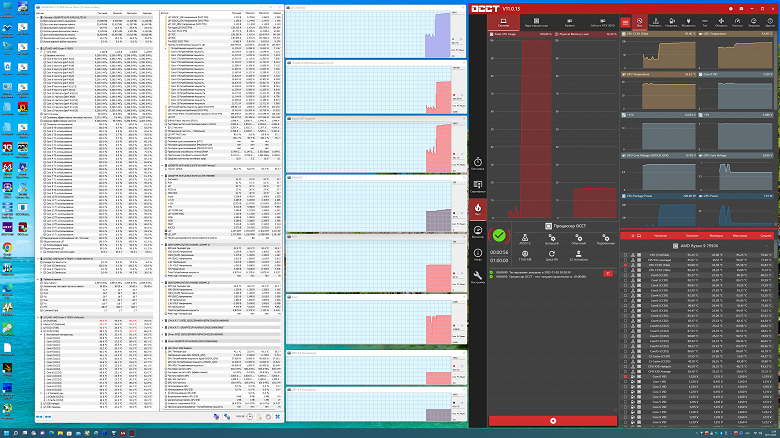Click the 32 threads option in OCCT test
The image size is (780, 438).
[x=579, y=256]
